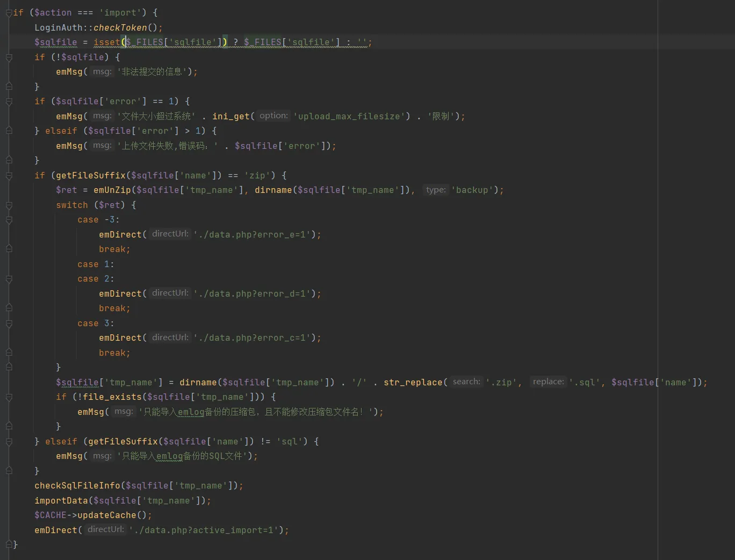This screenshot has width=735, height=560.
Task: Fold the 'case 3:' section
Action: click(x=9, y=324)
